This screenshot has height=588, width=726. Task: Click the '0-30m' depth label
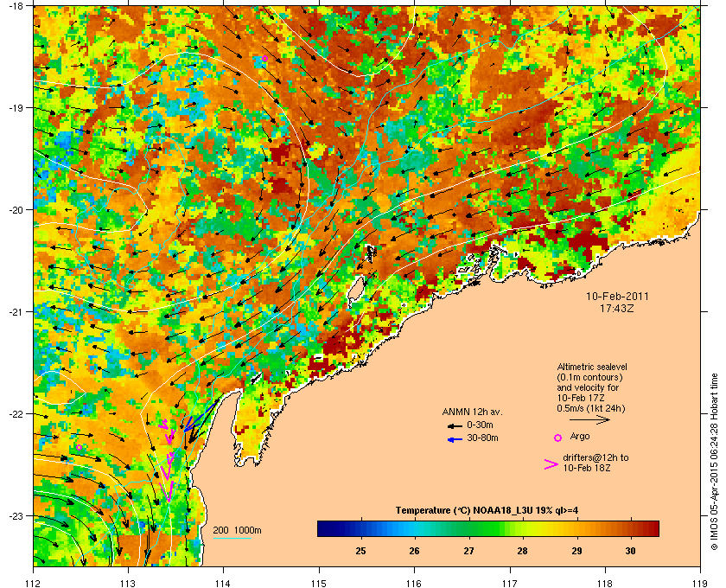coord(480,425)
